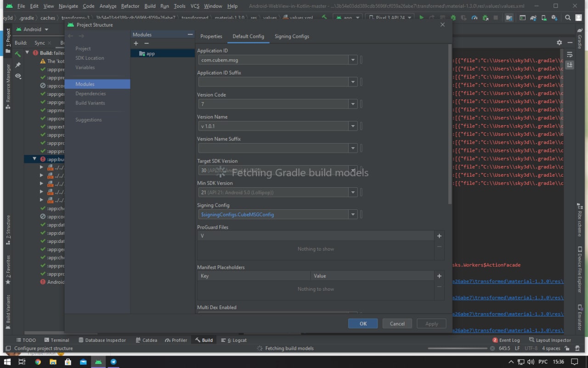Switch to the Properties tab
The image size is (588, 368).
pos(211,36)
